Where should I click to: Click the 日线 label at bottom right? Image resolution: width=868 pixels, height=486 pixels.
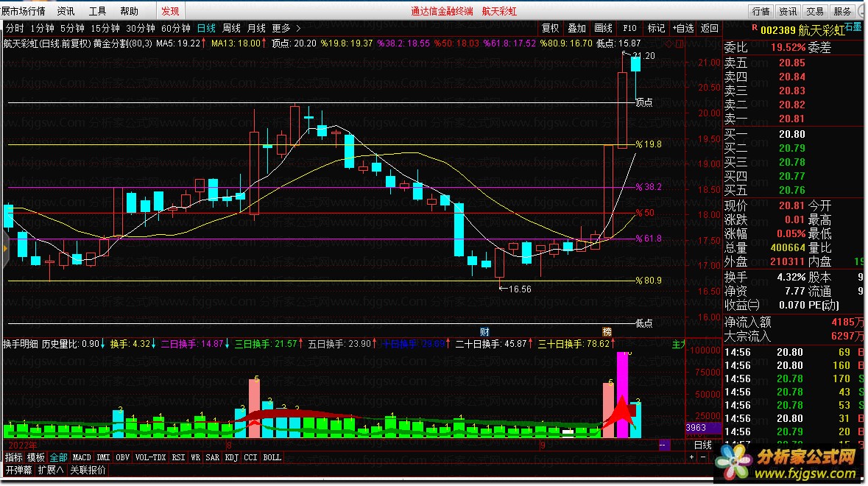click(703, 445)
